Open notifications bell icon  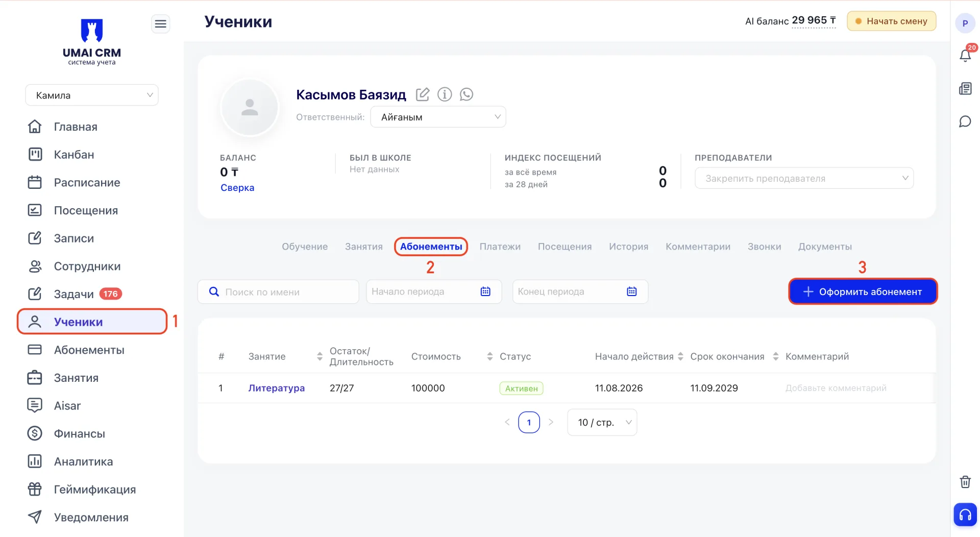[x=965, y=55]
